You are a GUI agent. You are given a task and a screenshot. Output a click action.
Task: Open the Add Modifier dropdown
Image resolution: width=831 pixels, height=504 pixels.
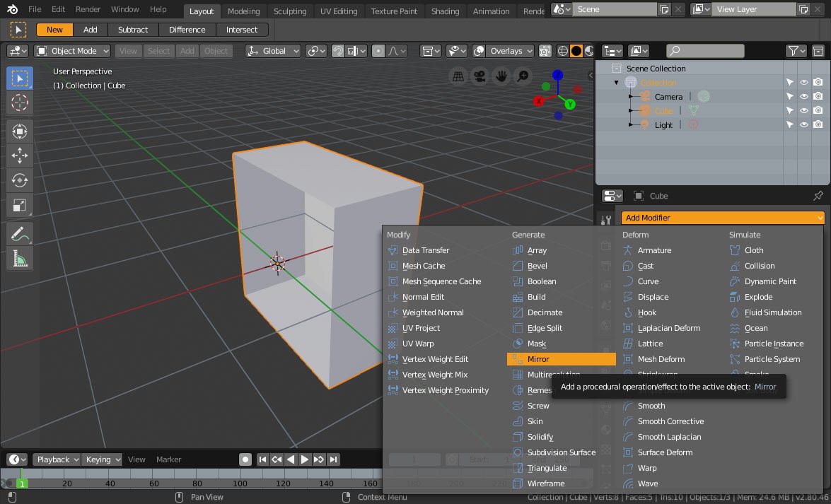tap(723, 218)
